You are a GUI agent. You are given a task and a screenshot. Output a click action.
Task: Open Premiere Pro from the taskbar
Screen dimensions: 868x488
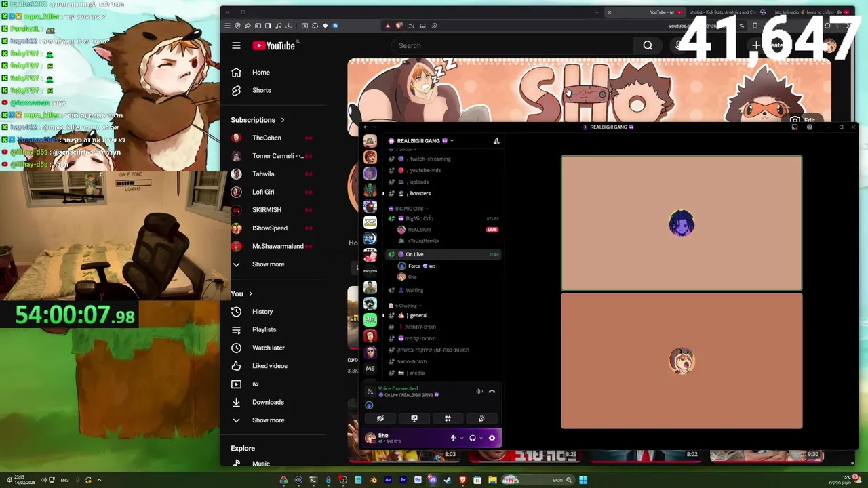coord(403,480)
